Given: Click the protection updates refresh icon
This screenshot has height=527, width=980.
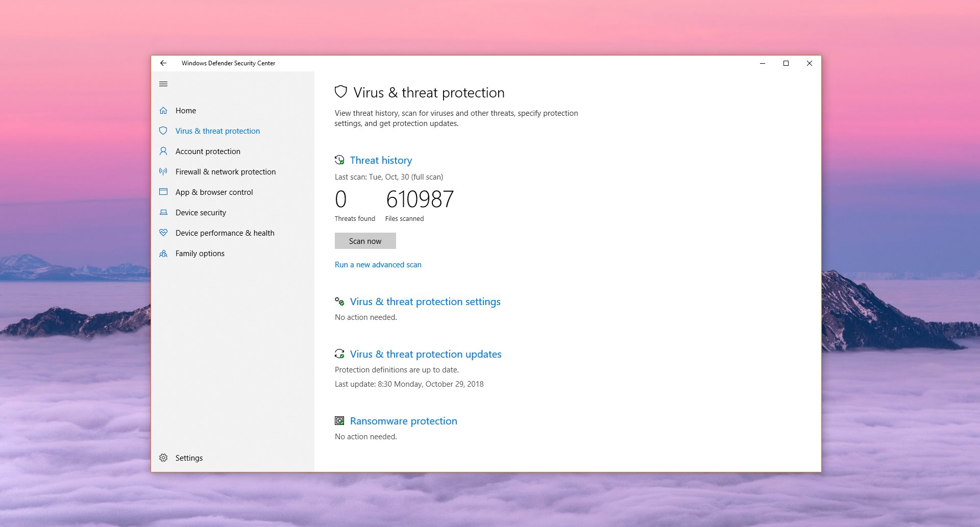Looking at the screenshot, I should [x=339, y=354].
